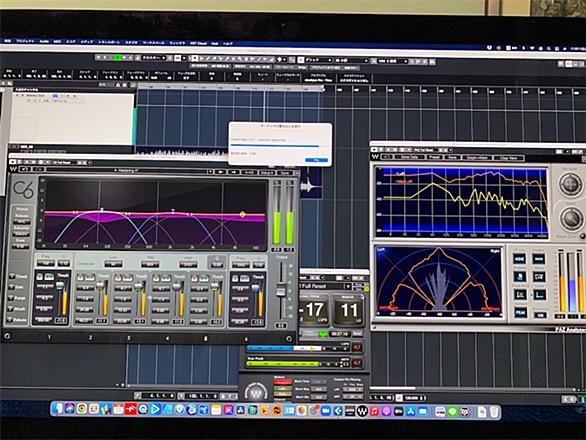This screenshot has height=440, width=586.
Task: Click the lower knob in PAZ Analyzer
Action: tap(572, 218)
